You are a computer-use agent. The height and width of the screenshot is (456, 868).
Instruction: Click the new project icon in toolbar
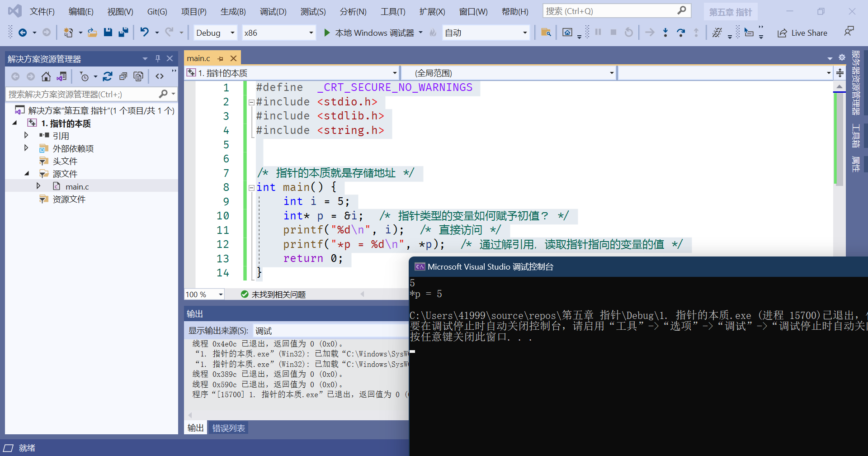click(68, 33)
